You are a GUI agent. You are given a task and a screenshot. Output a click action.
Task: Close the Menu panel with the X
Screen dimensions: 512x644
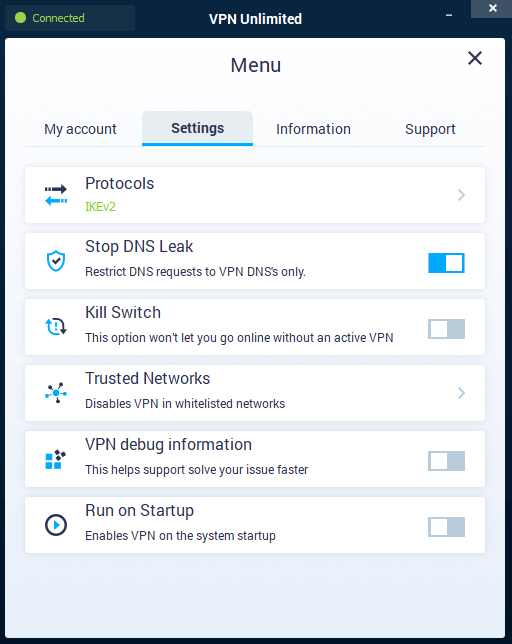click(x=475, y=58)
